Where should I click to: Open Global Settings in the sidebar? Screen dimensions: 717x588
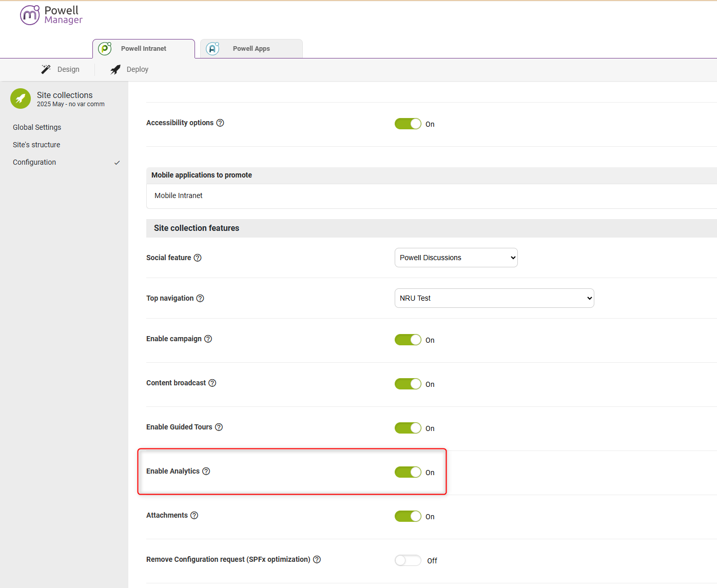tap(36, 127)
